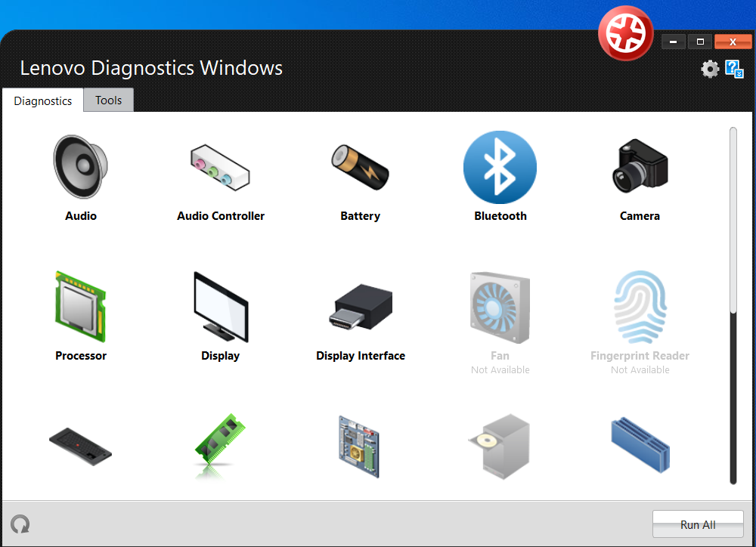Select the motherboard circuit icon

pos(359,447)
